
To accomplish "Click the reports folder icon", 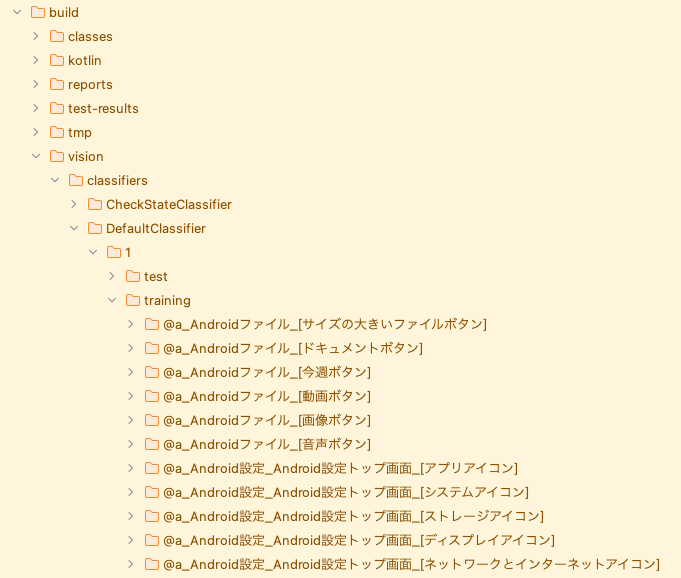I will click(57, 84).
